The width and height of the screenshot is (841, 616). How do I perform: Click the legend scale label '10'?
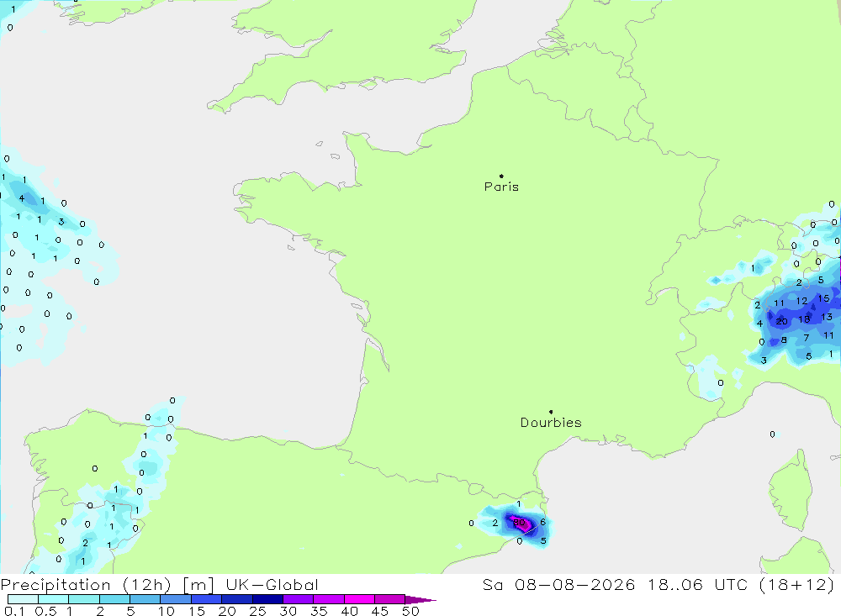coord(167,611)
